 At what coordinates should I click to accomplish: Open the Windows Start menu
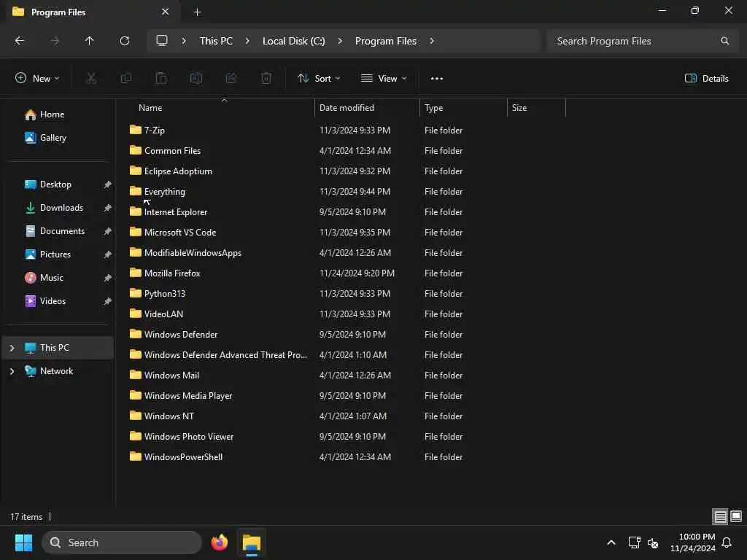click(x=23, y=542)
